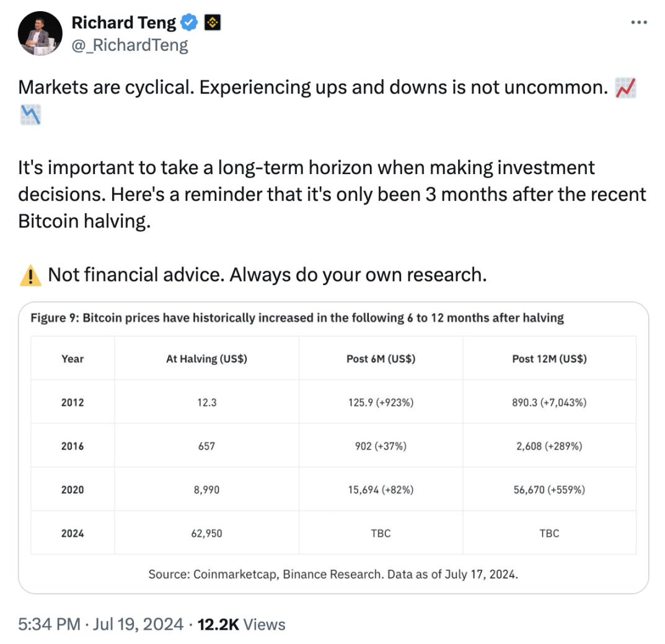
Task: Click the Post 12M column header
Action: [x=549, y=358]
